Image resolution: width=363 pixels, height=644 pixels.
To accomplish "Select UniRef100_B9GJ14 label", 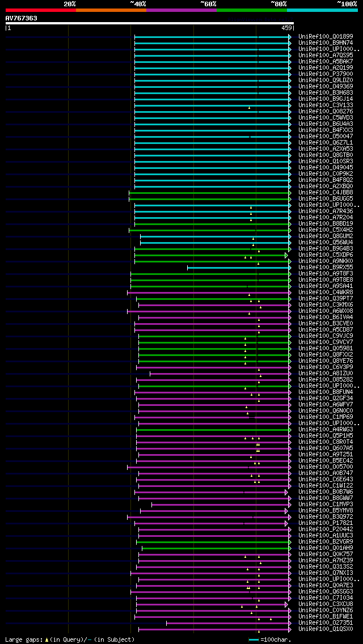I will 326,99.
